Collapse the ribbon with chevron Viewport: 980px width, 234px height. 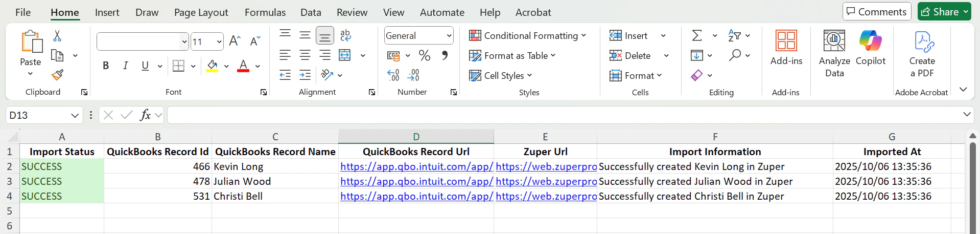(963, 89)
